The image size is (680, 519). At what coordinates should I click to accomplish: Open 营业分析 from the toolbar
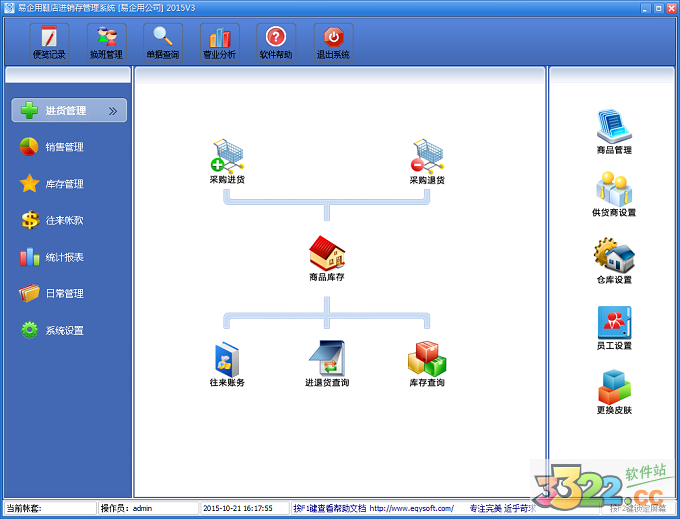[x=219, y=42]
